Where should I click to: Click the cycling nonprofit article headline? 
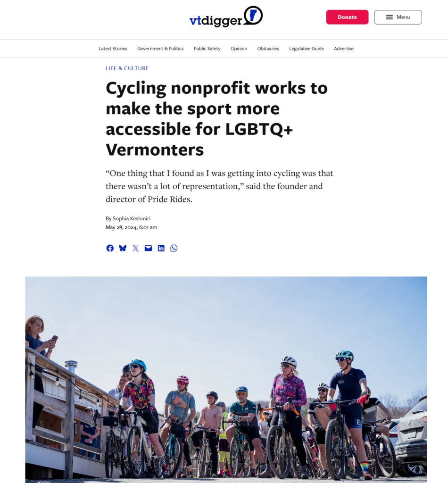pyautogui.click(x=216, y=119)
